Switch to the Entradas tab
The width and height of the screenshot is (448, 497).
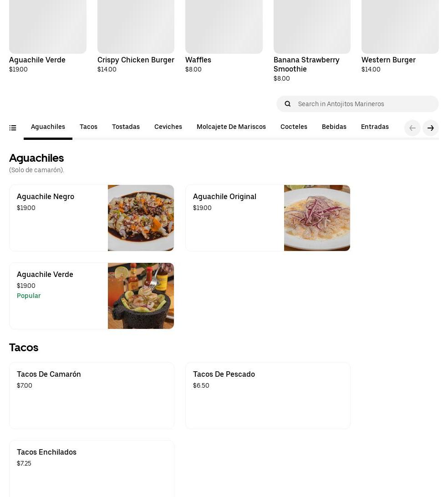(375, 127)
